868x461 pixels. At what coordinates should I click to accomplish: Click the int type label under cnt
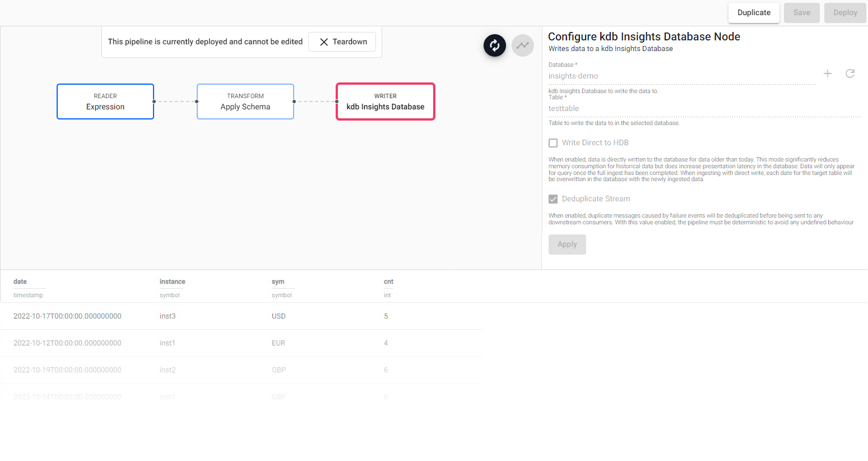point(387,295)
